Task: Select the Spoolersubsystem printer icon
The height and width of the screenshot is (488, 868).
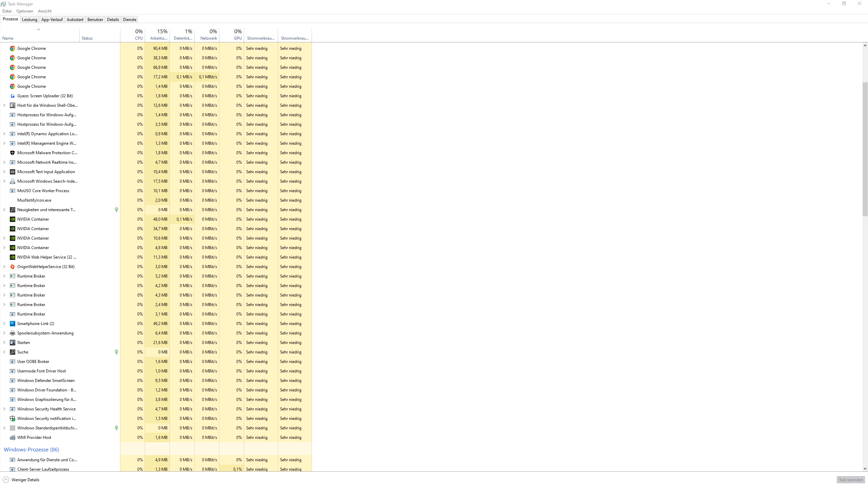Action: click(13, 333)
